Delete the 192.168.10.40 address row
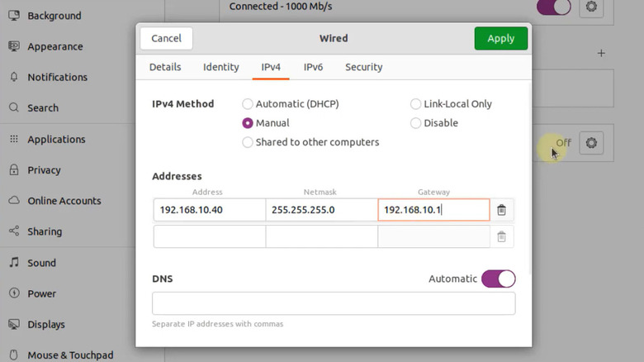This screenshot has width=644, height=362. click(501, 210)
